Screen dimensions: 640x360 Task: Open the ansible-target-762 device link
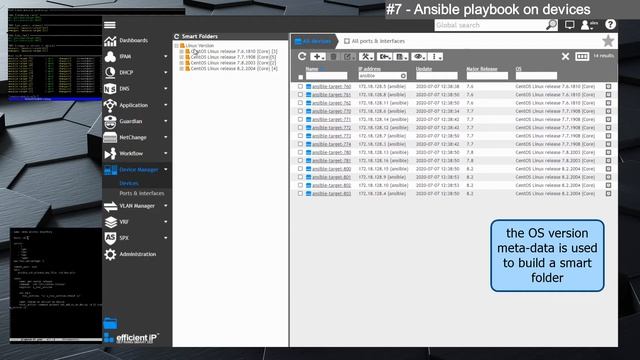click(331, 103)
